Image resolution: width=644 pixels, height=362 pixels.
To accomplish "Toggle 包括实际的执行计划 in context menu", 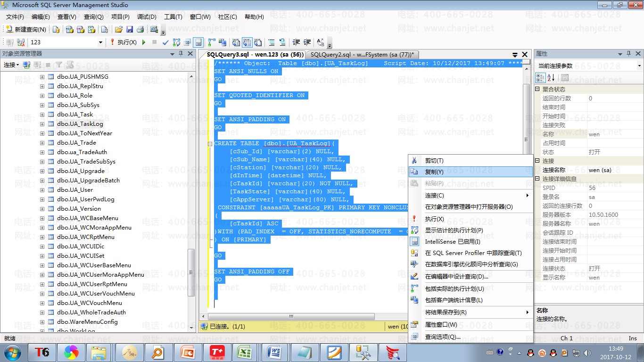I will point(454,288).
